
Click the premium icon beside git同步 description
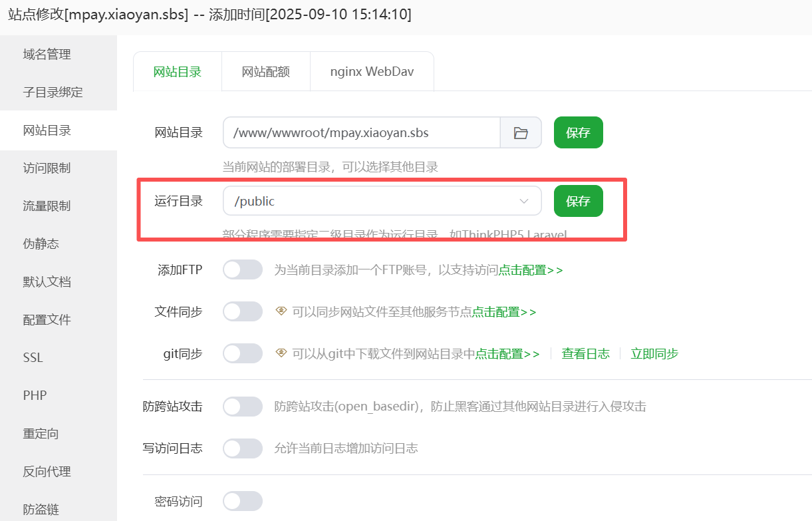(281, 353)
